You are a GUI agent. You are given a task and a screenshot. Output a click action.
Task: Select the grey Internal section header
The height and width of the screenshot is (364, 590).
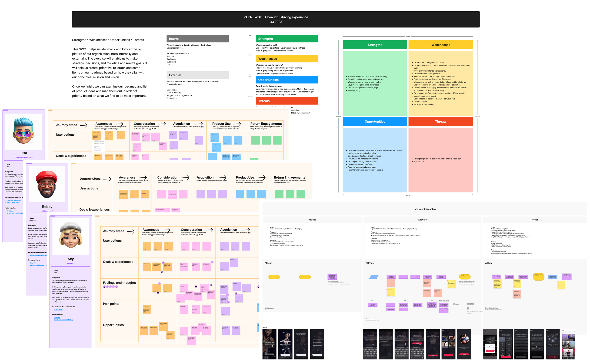point(197,39)
